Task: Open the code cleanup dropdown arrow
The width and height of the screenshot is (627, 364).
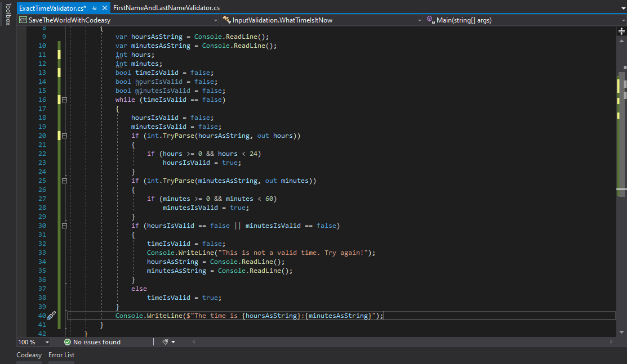Action: tap(174, 342)
